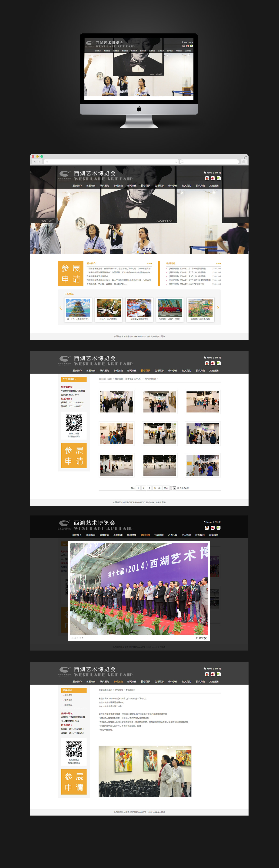
Task: Open the 陈加元《生气勃勃》 artwork thumbnail
Action: [109, 309]
